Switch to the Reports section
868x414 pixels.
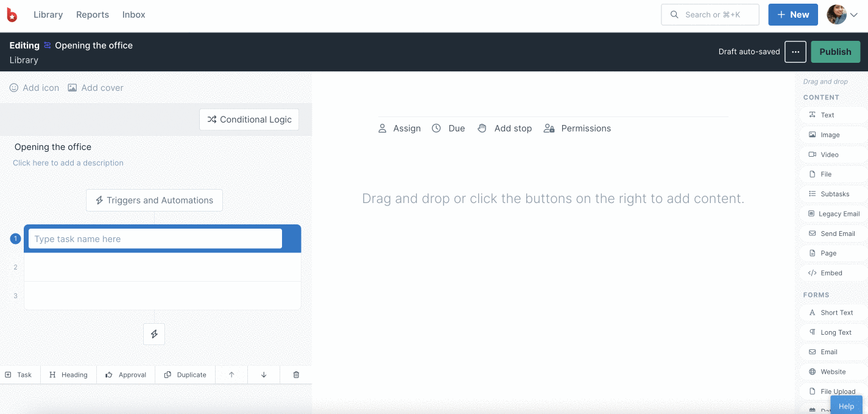pyautogui.click(x=93, y=15)
